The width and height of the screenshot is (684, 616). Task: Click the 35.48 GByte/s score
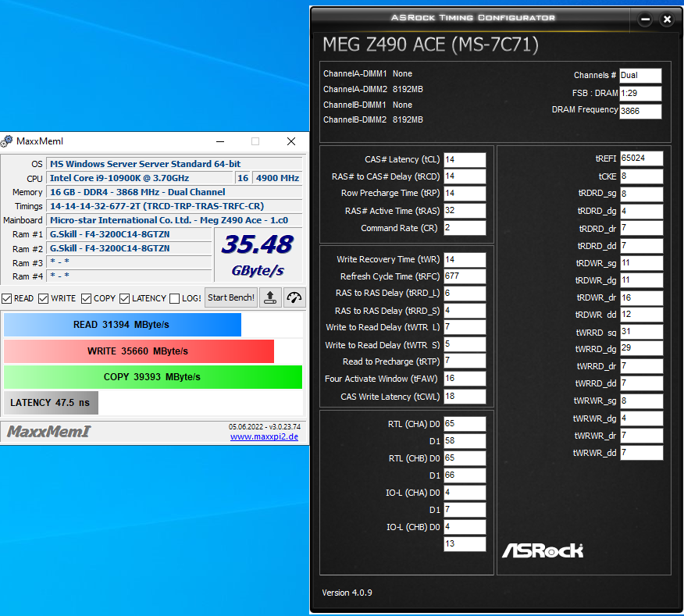(258, 255)
